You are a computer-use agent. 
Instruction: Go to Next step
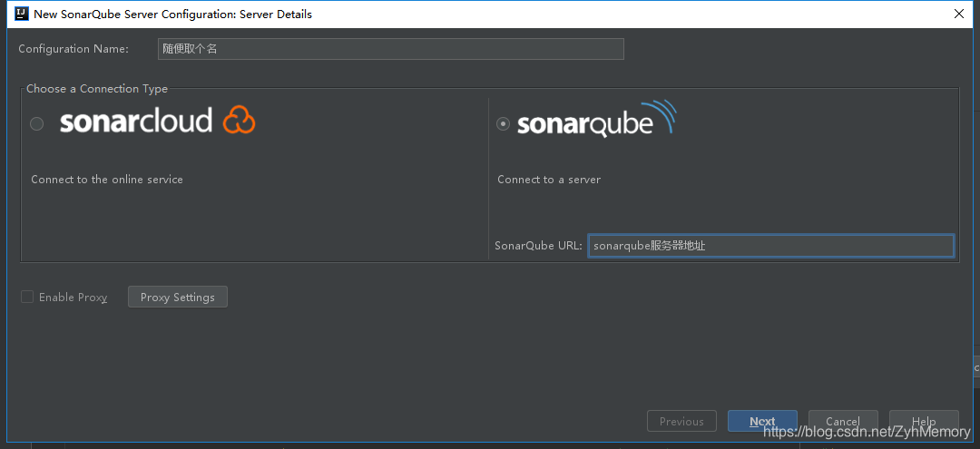[762, 421]
